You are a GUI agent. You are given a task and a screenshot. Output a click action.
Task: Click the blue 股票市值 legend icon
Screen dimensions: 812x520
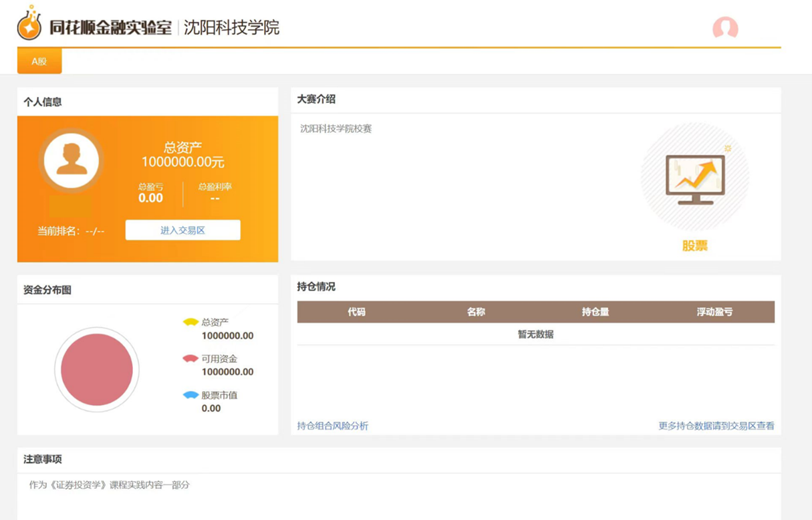click(191, 395)
